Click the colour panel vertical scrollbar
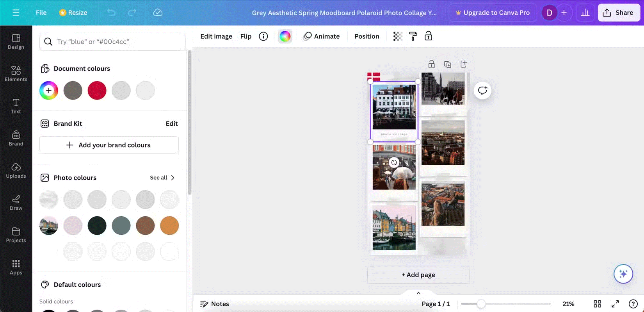 (190, 122)
